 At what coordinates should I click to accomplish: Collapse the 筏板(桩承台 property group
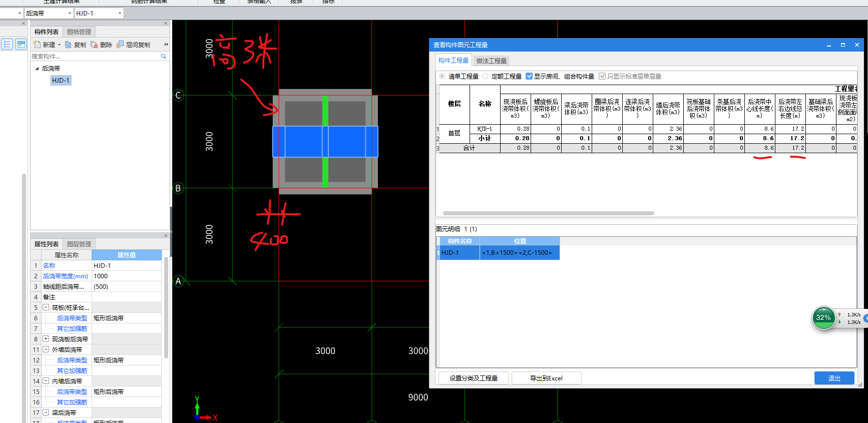46,307
